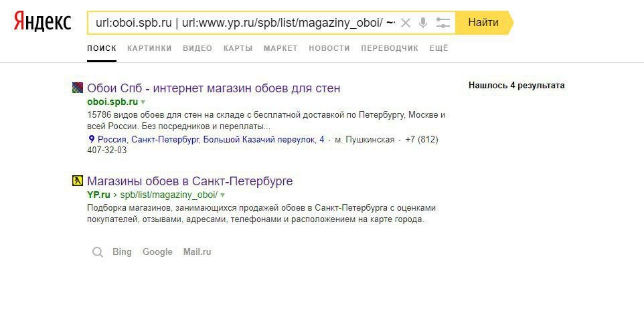This screenshot has height=309, width=644.
Task: Click the snippet starting Подборка магазинов
Action: (x=261, y=213)
